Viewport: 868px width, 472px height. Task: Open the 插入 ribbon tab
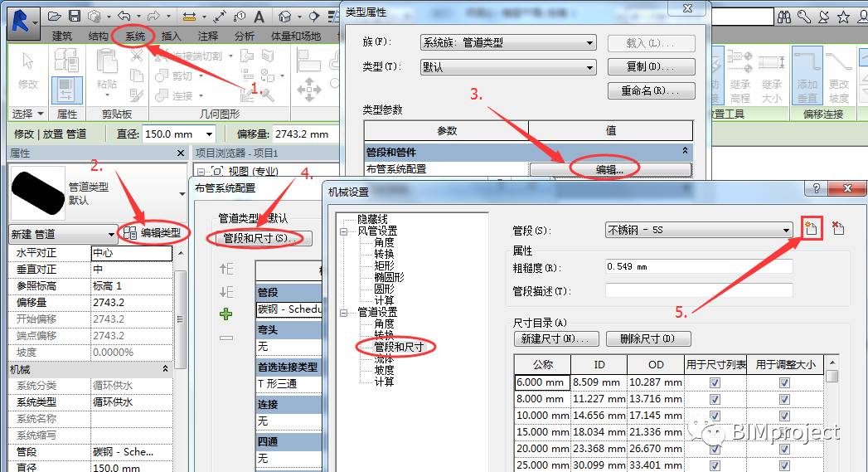[171, 36]
